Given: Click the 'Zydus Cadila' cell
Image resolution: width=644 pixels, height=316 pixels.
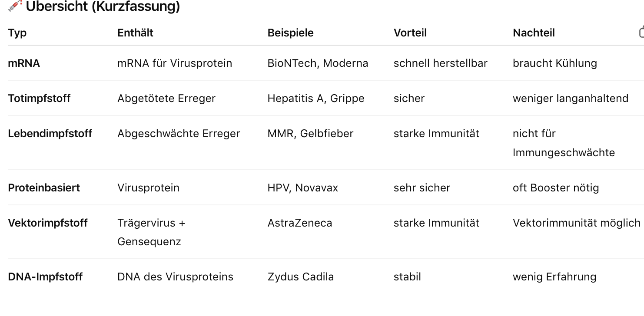Looking at the screenshot, I should [301, 277].
